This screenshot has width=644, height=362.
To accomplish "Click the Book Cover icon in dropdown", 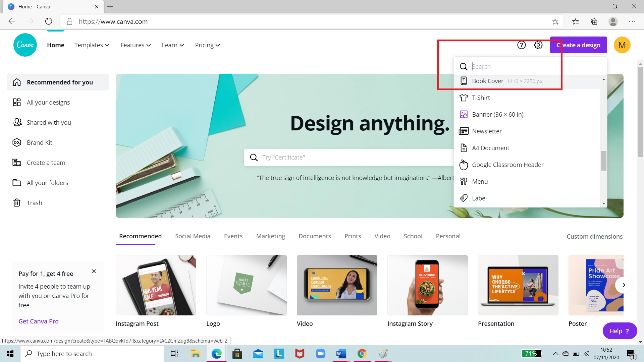I will [x=464, y=81].
